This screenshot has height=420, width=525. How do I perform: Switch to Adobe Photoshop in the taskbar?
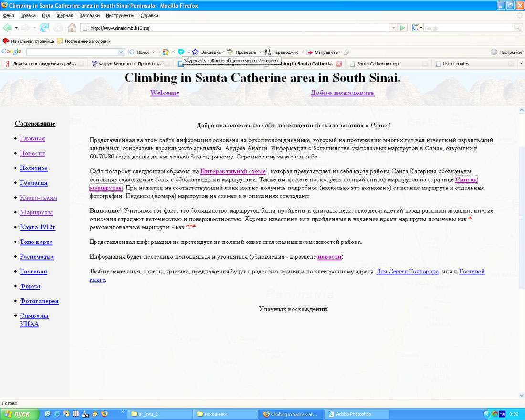pos(357,414)
